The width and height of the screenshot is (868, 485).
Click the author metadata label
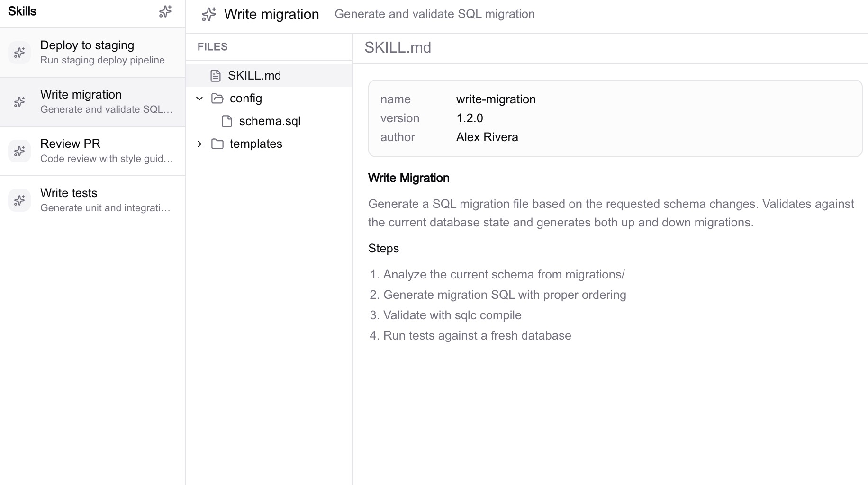(x=398, y=137)
